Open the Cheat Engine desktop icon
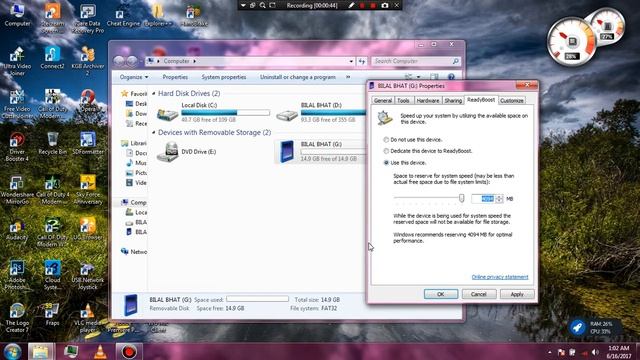Screen dimensions: 640x360 point(123,18)
